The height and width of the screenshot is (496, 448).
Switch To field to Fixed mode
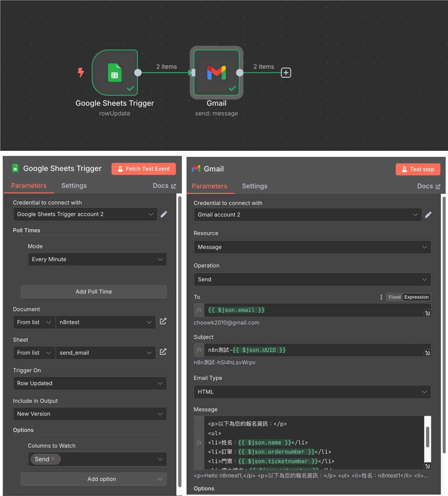(x=395, y=297)
